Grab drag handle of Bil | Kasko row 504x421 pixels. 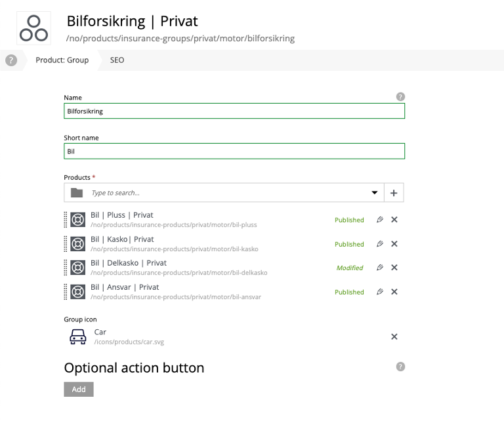(66, 244)
